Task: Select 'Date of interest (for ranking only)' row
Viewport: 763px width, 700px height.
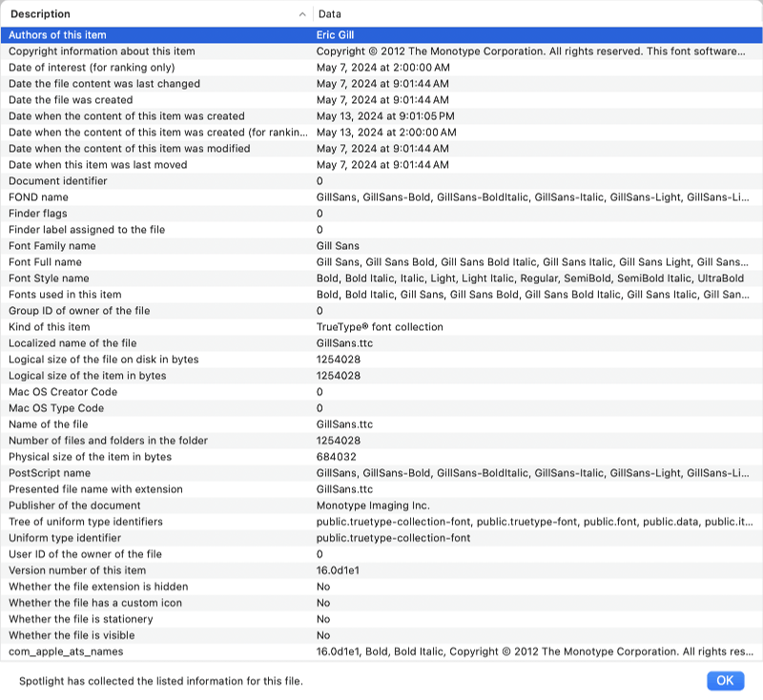Action: pos(381,68)
